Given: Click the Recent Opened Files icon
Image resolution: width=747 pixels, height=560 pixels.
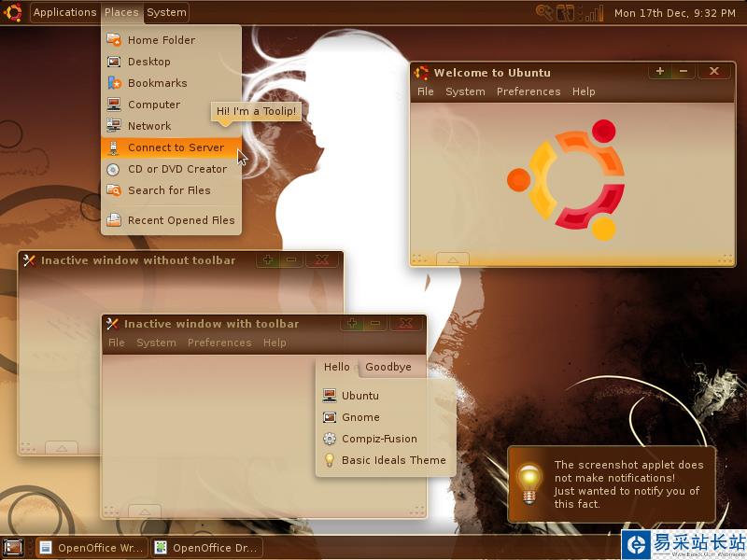Looking at the screenshot, I should pyautogui.click(x=114, y=219).
